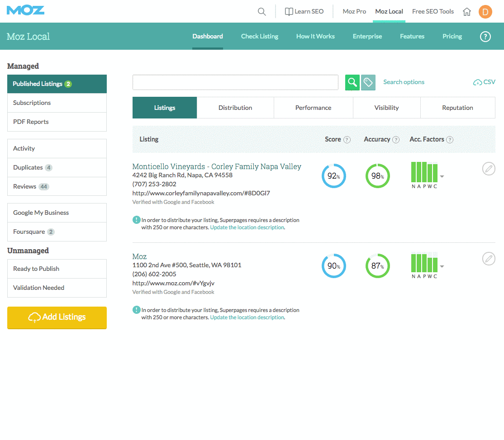The width and height of the screenshot is (504, 440).
Task: Open Update the location description link for Monticello
Action: (x=247, y=227)
